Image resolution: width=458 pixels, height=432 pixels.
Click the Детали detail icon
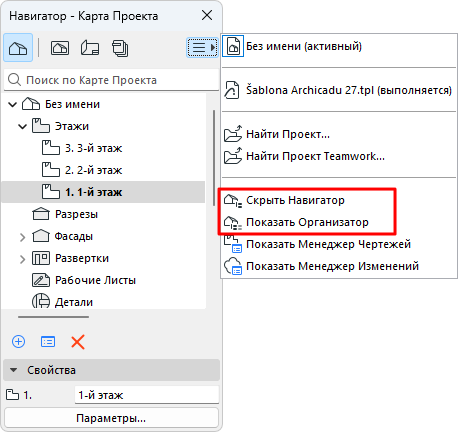(41, 301)
